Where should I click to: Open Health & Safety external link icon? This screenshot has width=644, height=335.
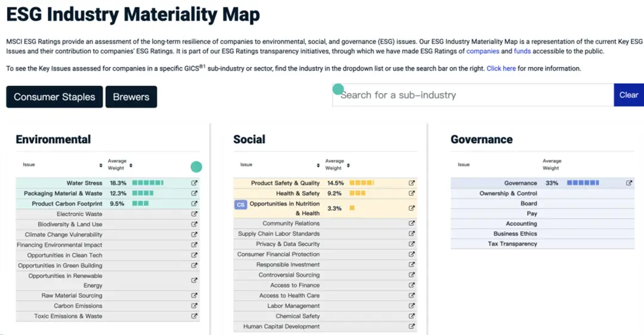coord(411,193)
